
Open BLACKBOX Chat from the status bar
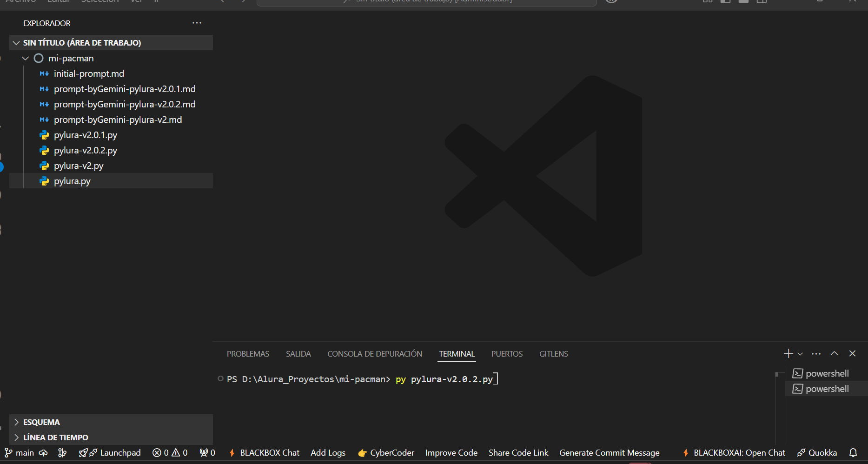coord(264,453)
